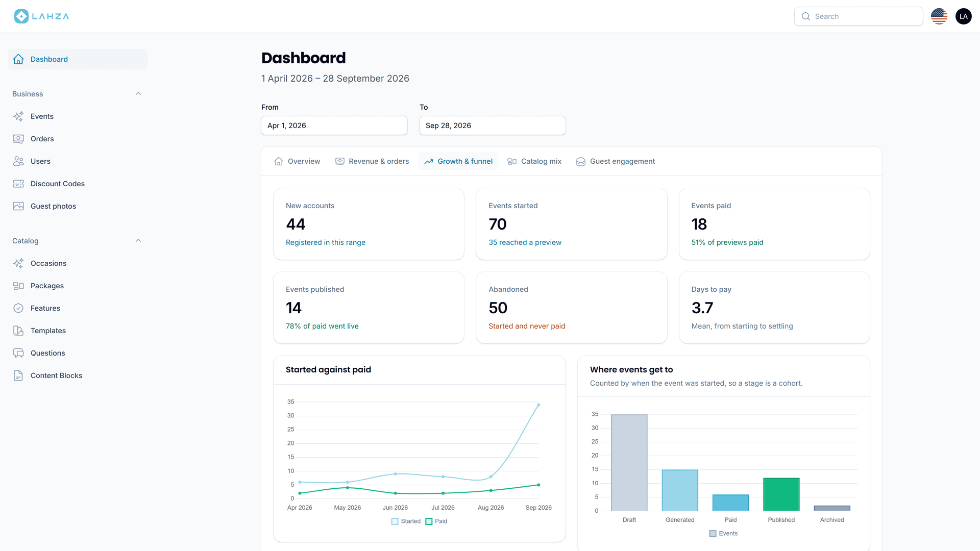
Task: Click the Abandoned card
Action: pos(572,308)
